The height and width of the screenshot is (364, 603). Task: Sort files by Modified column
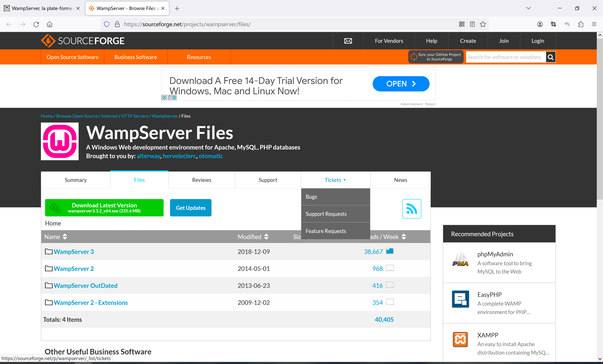point(253,237)
